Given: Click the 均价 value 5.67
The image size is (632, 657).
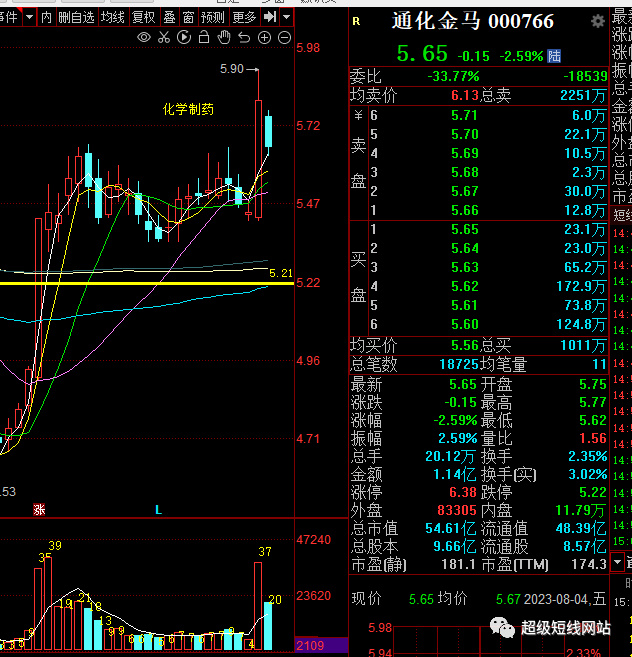Looking at the screenshot, I should click(508, 600).
